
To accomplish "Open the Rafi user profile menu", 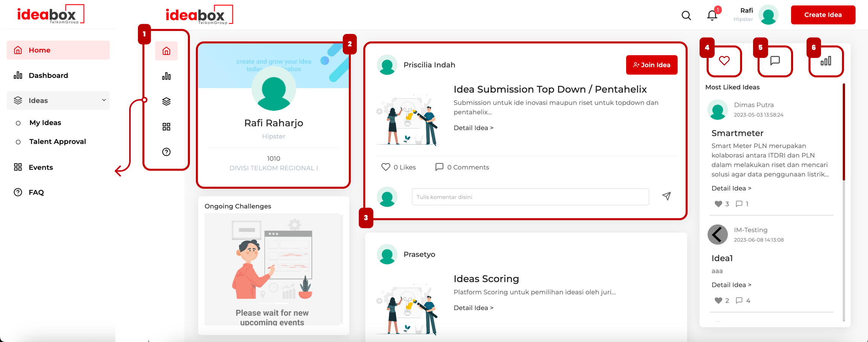I will (768, 15).
